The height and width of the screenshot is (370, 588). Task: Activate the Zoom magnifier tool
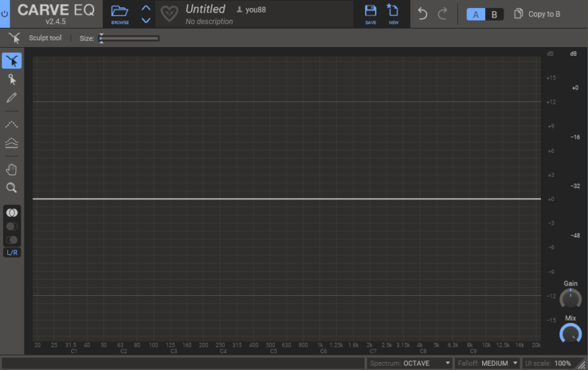(x=12, y=188)
